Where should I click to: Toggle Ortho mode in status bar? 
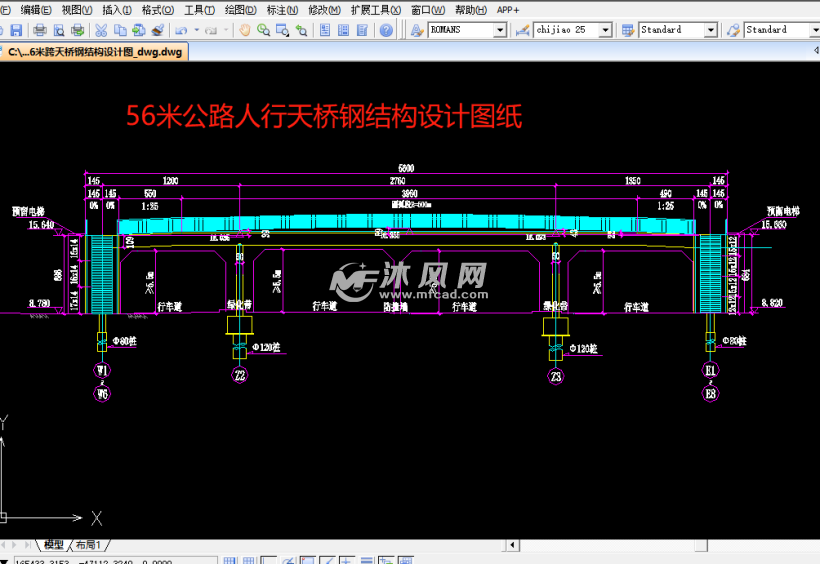pos(268,560)
